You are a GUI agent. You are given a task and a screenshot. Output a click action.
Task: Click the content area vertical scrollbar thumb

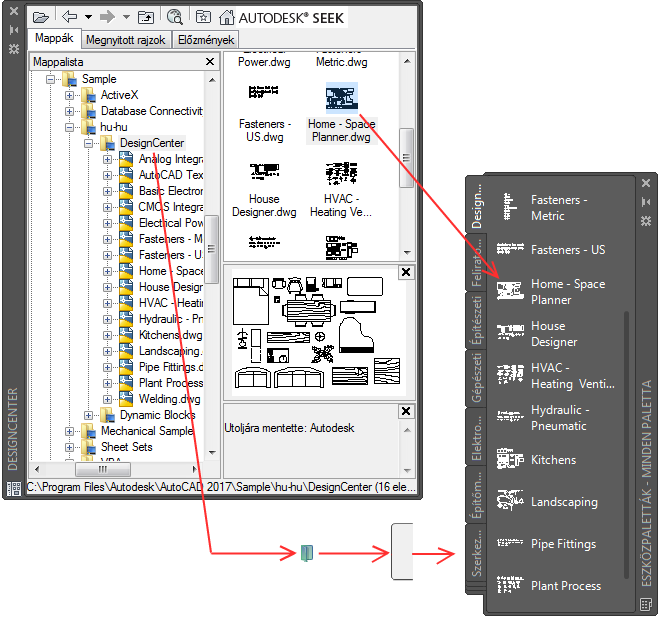click(x=406, y=158)
